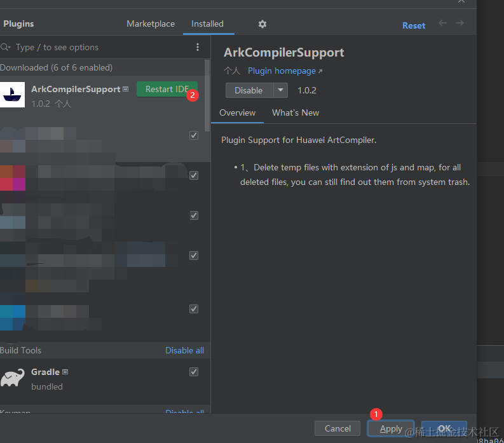This screenshot has width=504, height=443.
Task: Click the ArkCompilerSupport sailboat plugin icon
Action: tap(12, 95)
